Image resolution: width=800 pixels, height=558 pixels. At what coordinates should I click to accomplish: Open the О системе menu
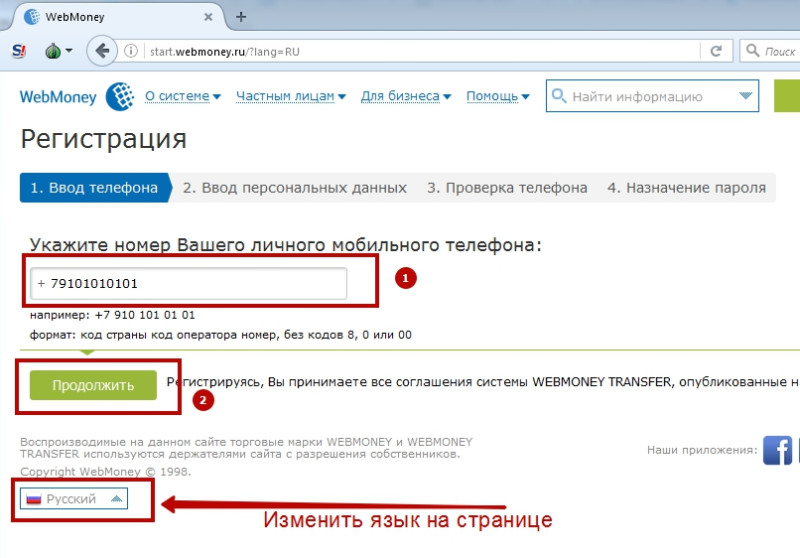[x=183, y=96]
